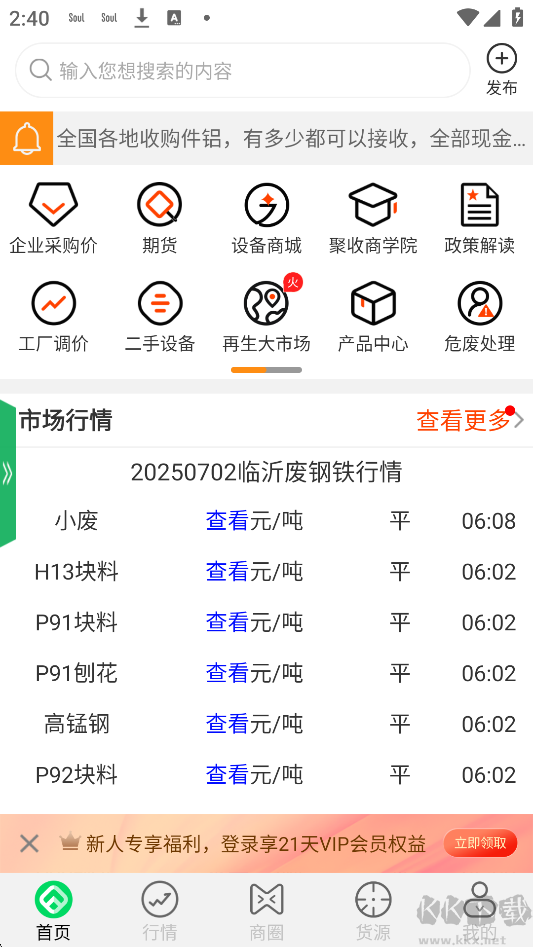Click 查看 link in H13块料 row
The height and width of the screenshot is (947, 533).
(227, 571)
